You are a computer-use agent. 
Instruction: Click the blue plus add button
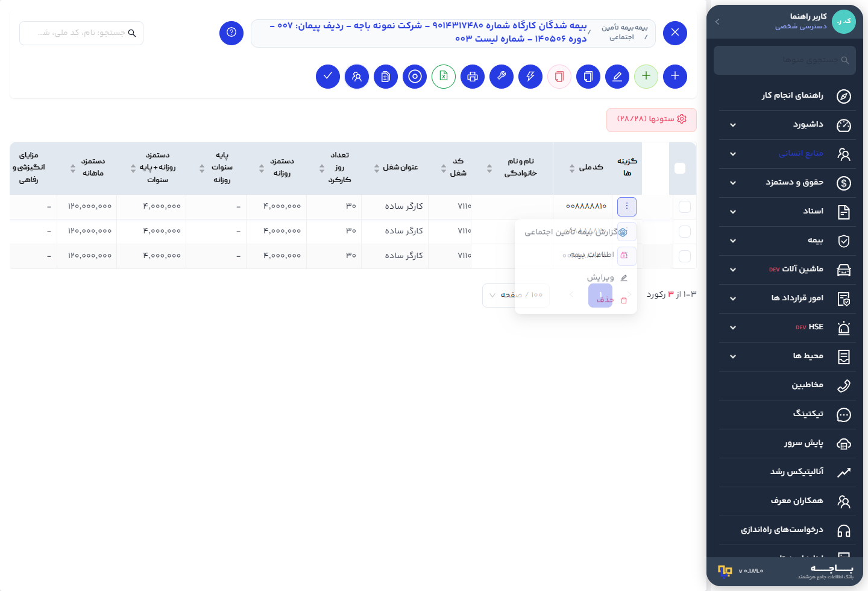tap(675, 77)
